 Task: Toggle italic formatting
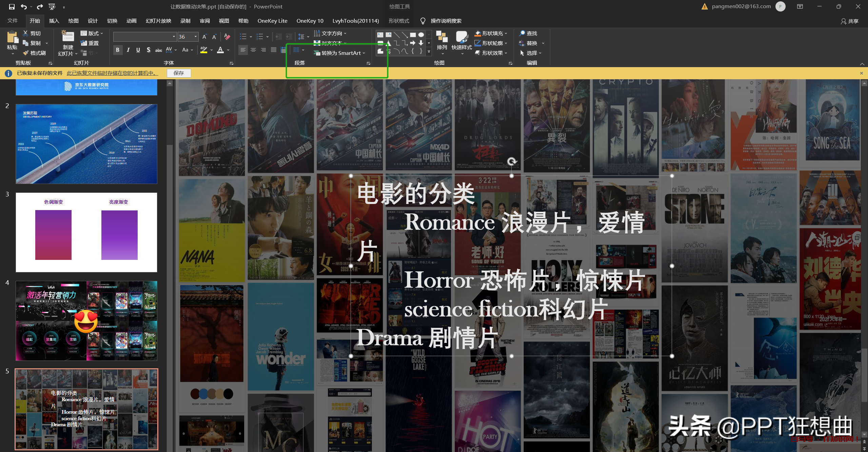[x=128, y=50]
